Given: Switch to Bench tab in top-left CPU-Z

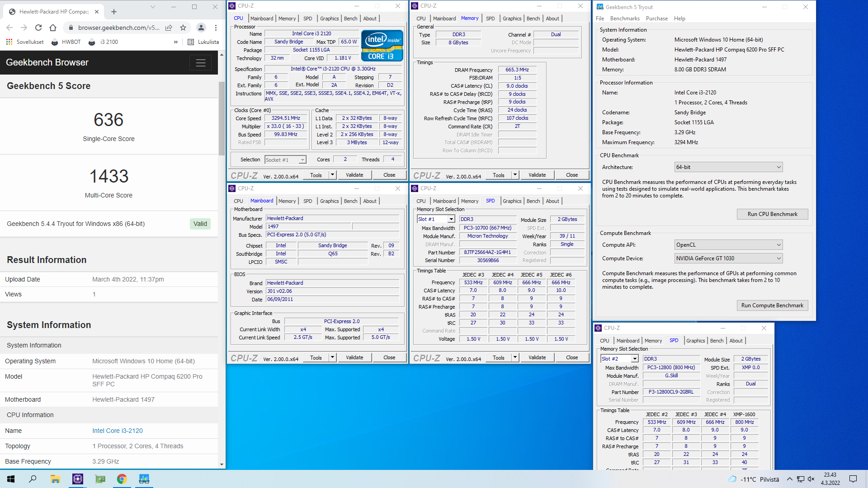Looking at the screenshot, I should 350,19.
